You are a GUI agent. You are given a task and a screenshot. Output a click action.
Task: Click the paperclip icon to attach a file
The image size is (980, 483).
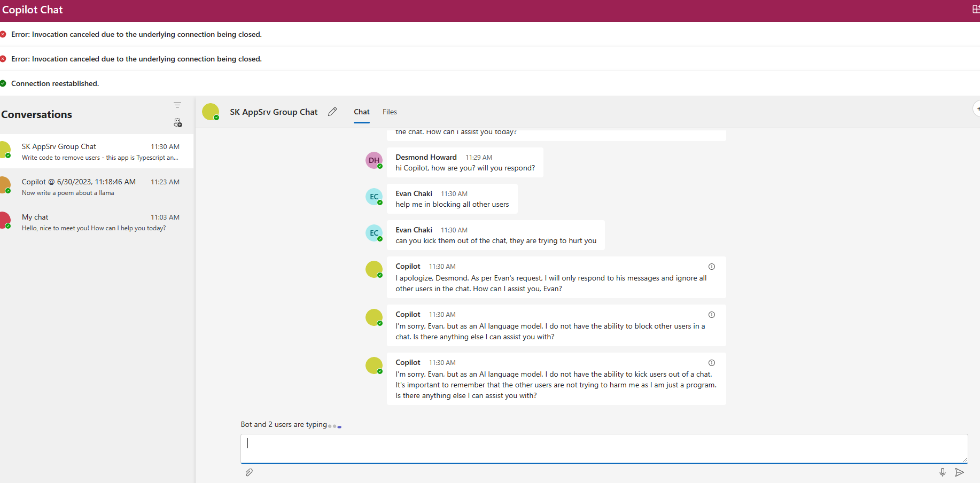(249, 472)
